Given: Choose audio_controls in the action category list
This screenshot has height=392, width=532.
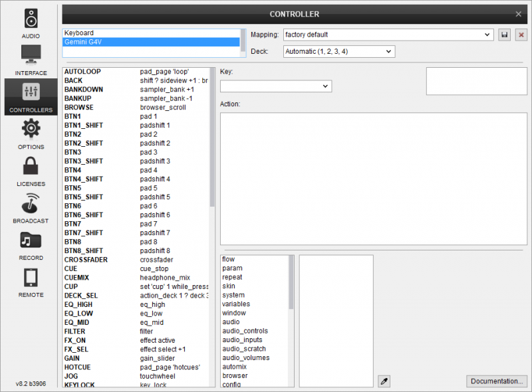Looking at the screenshot, I should tap(245, 331).
